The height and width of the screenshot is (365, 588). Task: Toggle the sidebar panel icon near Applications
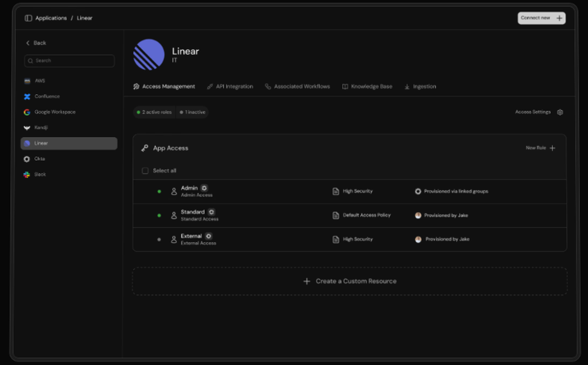click(x=28, y=18)
